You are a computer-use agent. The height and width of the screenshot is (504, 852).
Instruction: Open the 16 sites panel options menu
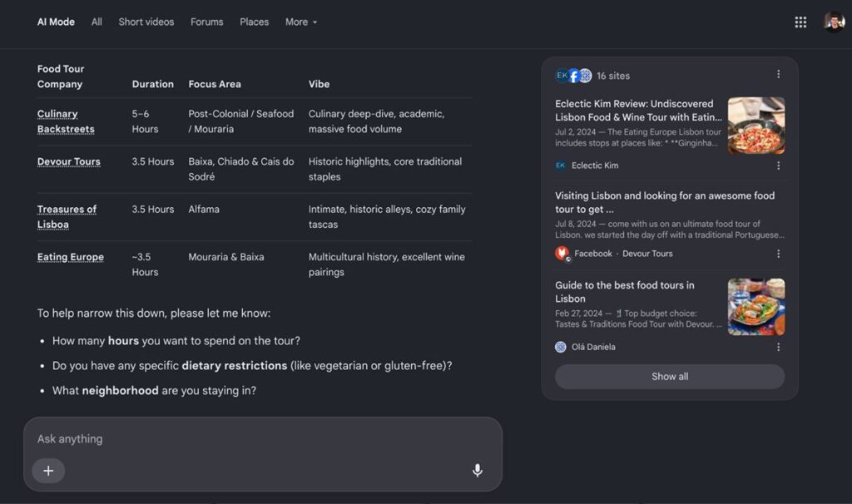click(778, 74)
